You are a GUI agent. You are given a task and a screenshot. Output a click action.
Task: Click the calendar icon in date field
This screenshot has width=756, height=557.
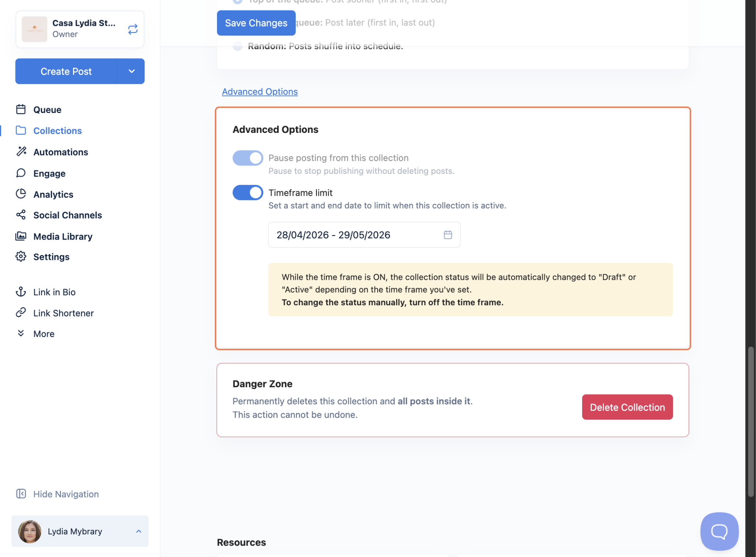447,235
